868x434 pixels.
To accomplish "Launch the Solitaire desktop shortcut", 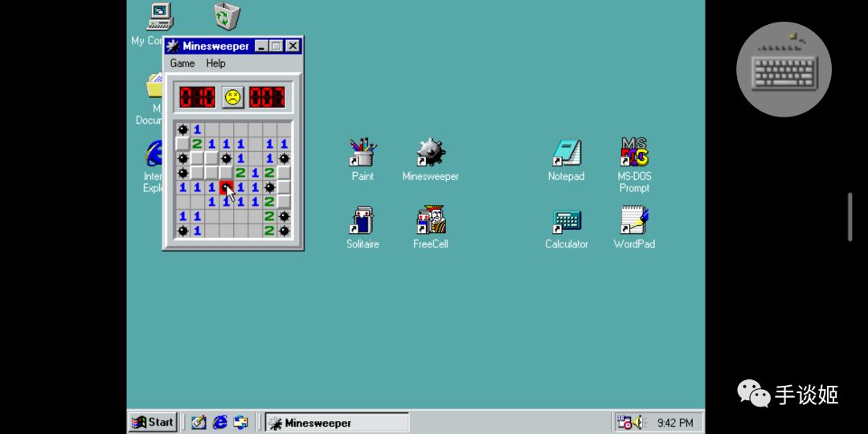I will click(362, 227).
